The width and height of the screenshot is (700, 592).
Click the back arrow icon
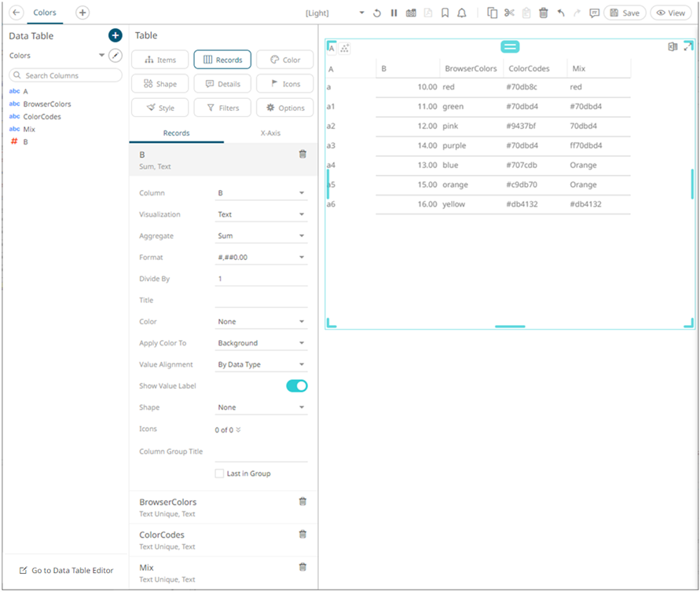coord(16,13)
